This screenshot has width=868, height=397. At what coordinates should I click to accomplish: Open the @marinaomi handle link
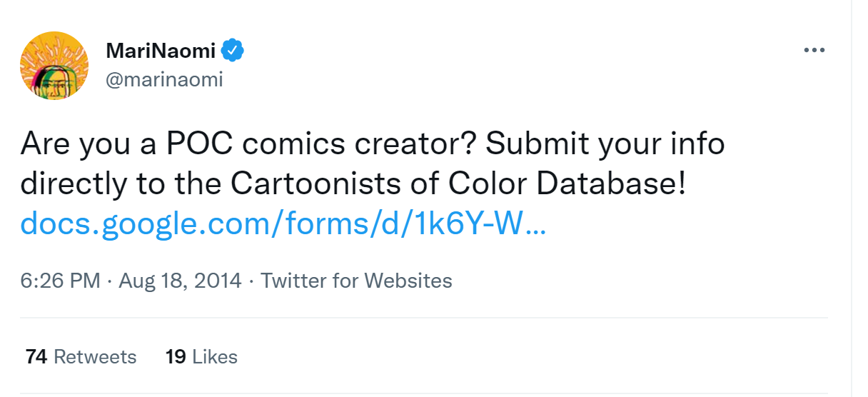click(164, 79)
